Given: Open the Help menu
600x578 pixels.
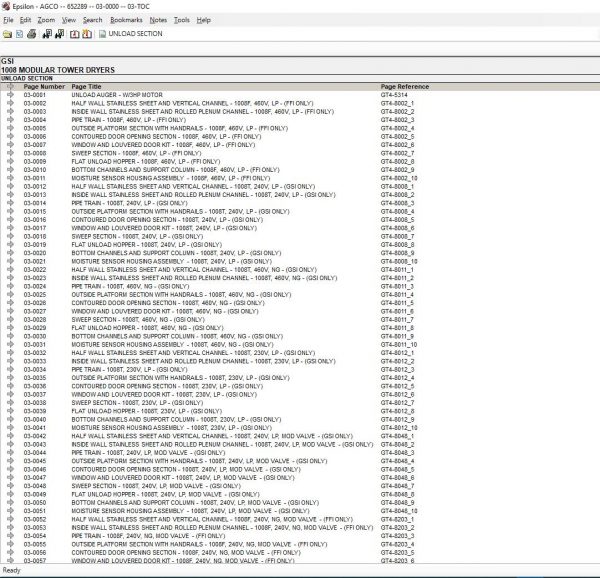Looking at the screenshot, I should (204, 20).
